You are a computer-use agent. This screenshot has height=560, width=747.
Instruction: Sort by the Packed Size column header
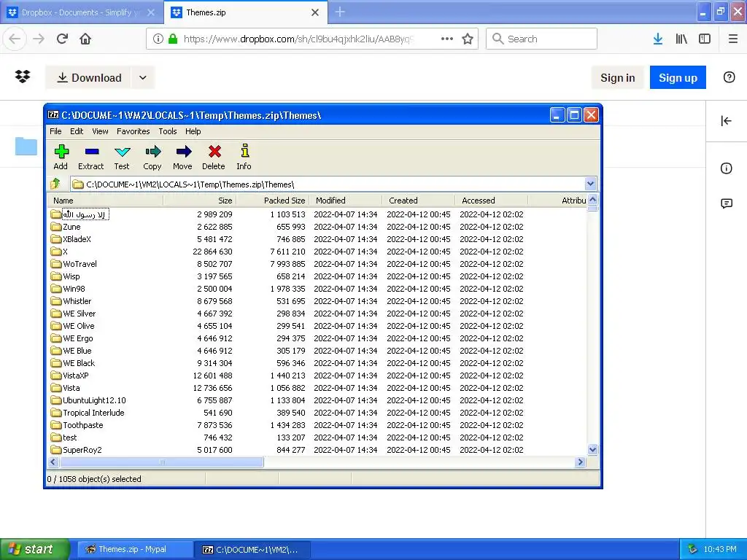point(273,201)
